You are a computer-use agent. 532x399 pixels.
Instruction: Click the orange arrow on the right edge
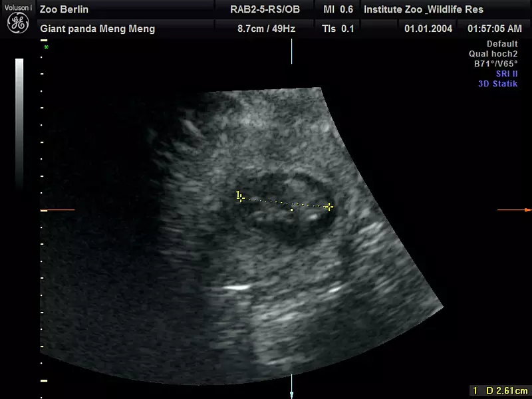coord(514,210)
